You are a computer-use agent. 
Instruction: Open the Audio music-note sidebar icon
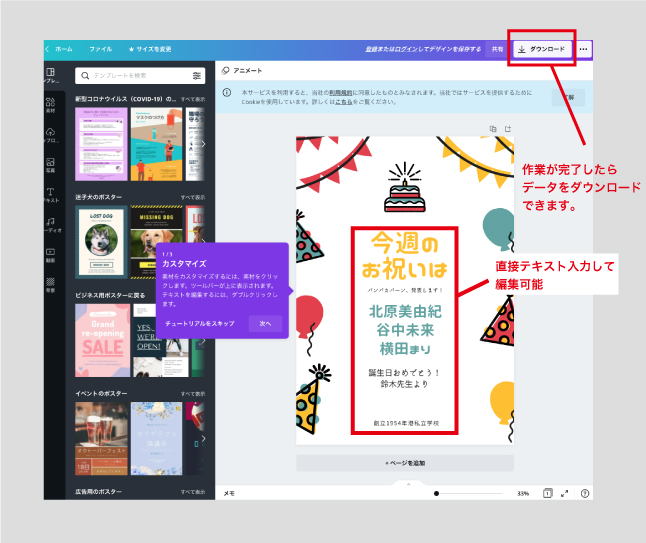click(50, 222)
